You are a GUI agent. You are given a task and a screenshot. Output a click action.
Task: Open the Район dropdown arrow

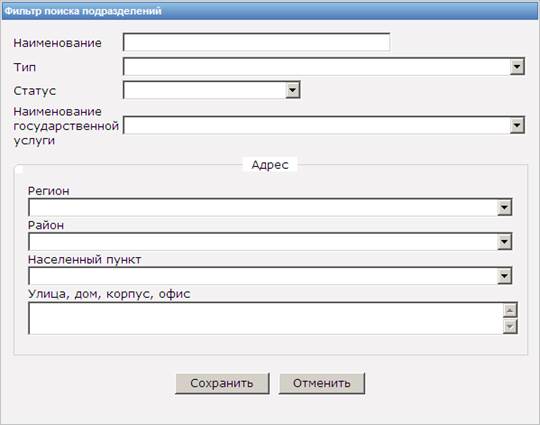(504, 242)
